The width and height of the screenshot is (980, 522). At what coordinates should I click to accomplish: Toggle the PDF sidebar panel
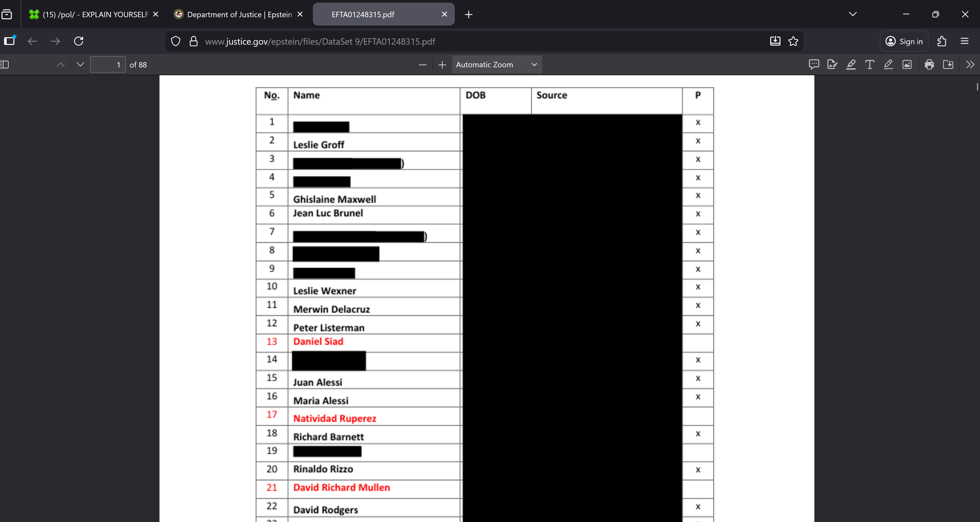click(x=5, y=64)
